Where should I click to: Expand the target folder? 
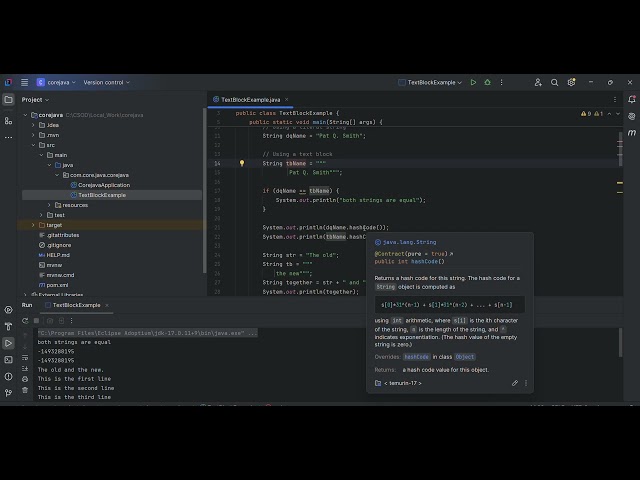(33, 225)
